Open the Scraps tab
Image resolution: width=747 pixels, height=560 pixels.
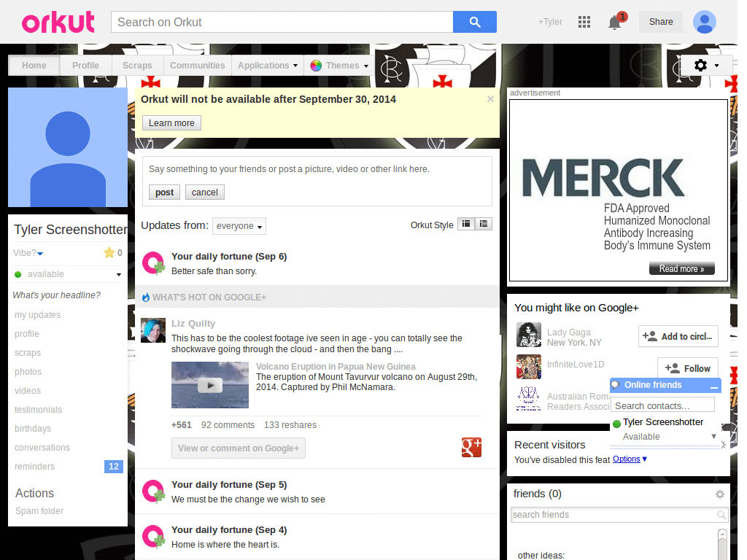click(137, 66)
